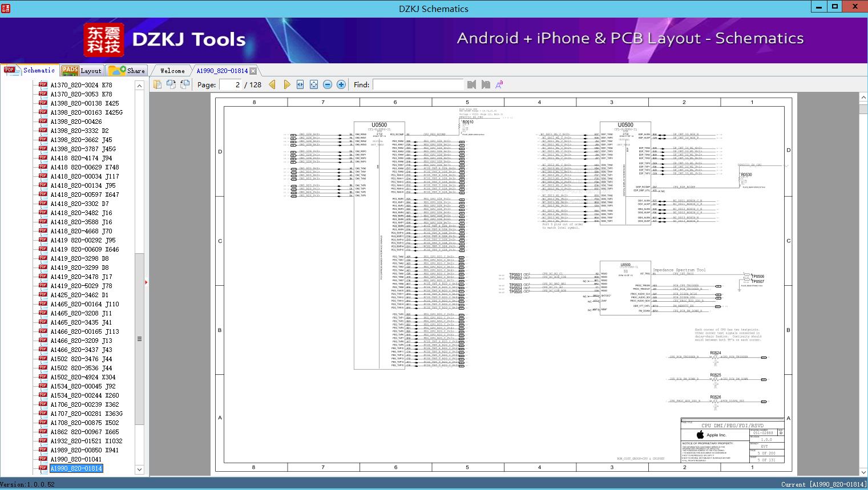The width and height of the screenshot is (868, 490).
Task: Open A1466_820-00165 J113 schematic
Action: (x=84, y=331)
